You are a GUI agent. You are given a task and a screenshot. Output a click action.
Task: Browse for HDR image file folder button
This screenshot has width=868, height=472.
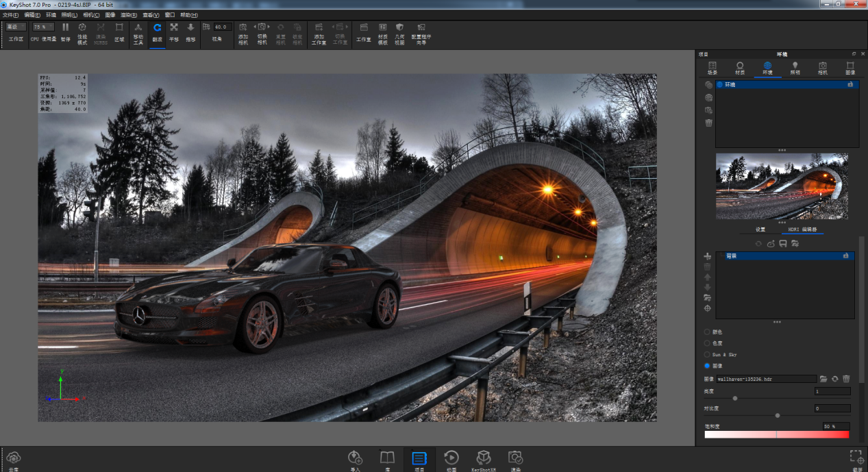823,379
